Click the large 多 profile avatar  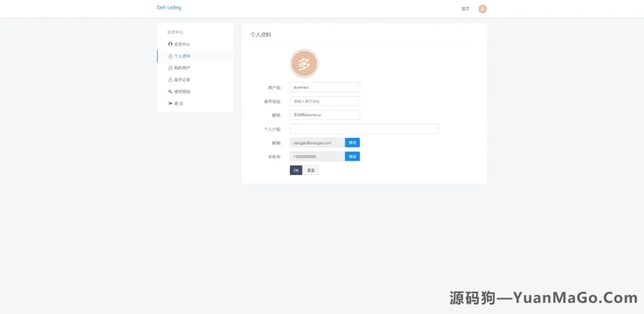tap(304, 63)
